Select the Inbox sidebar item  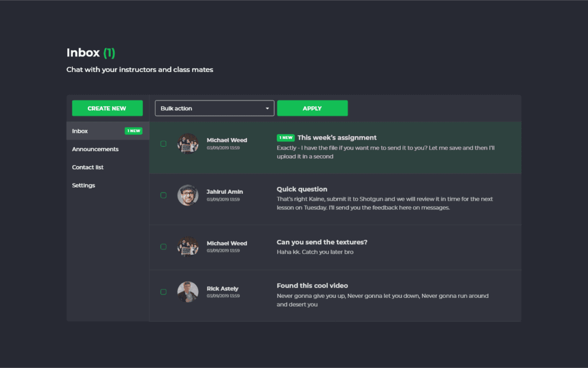(80, 131)
